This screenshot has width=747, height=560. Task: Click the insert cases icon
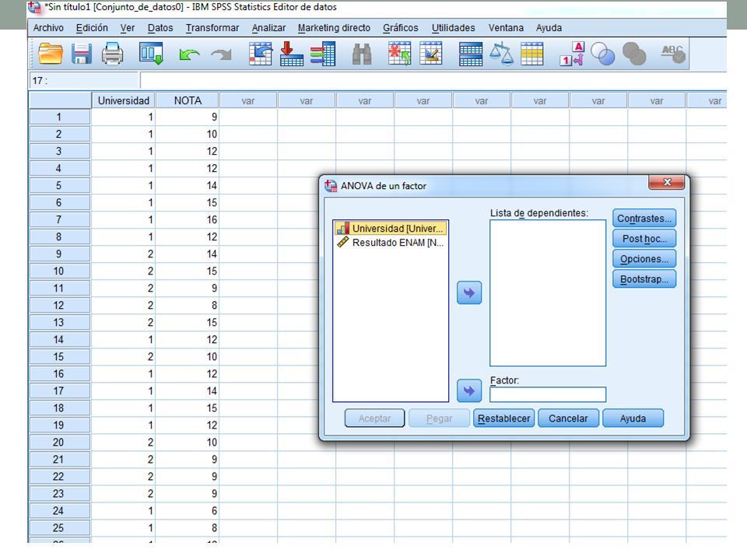[x=399, y=54]
